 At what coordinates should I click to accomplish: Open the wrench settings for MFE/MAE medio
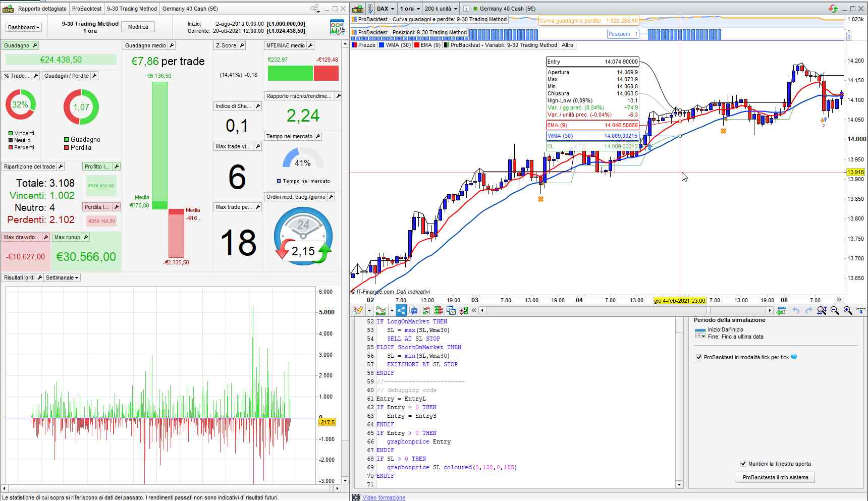click(310, 45)
